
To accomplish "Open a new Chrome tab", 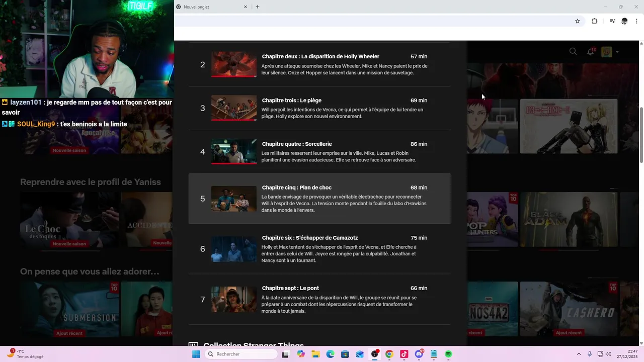I will 258,7.
